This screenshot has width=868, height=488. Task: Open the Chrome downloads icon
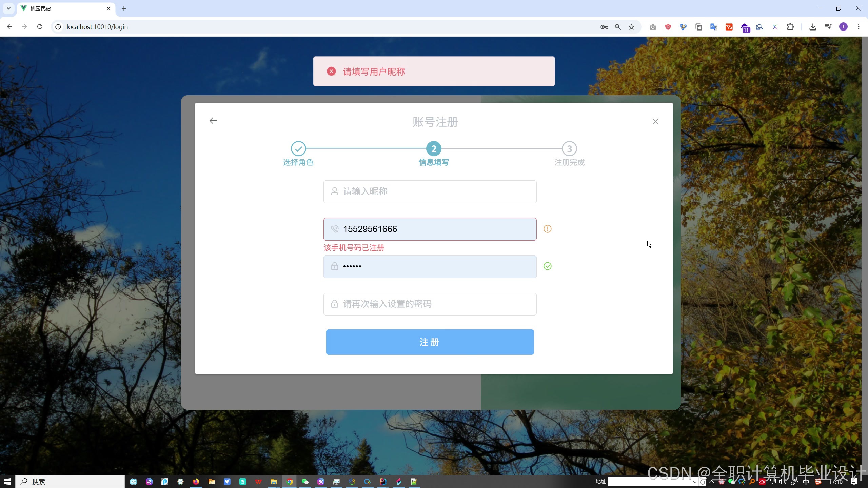click(813, 27)
